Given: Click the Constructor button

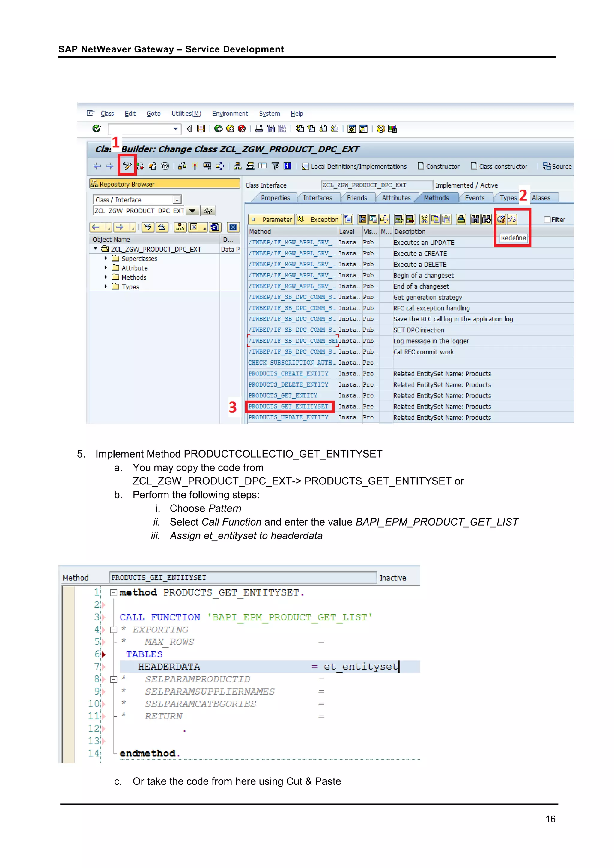Looking at the screenshot, I should pyautogui.click(x=439, y=166).
